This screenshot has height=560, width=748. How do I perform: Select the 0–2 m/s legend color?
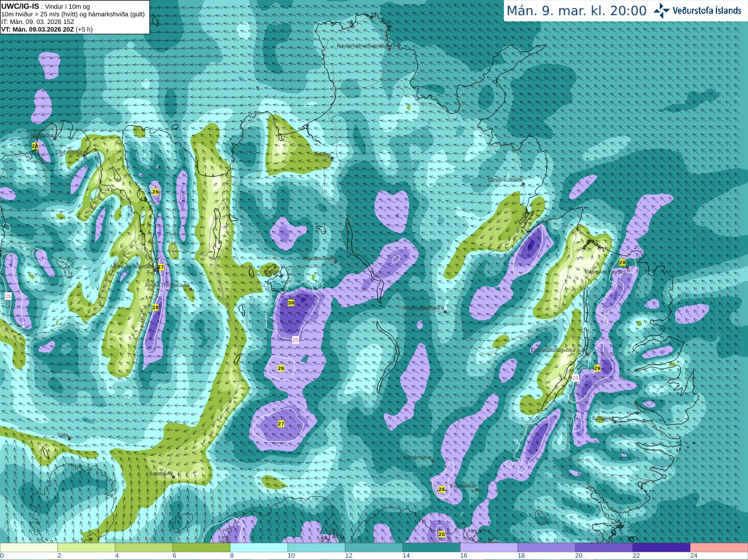click(x=29, y=548)
